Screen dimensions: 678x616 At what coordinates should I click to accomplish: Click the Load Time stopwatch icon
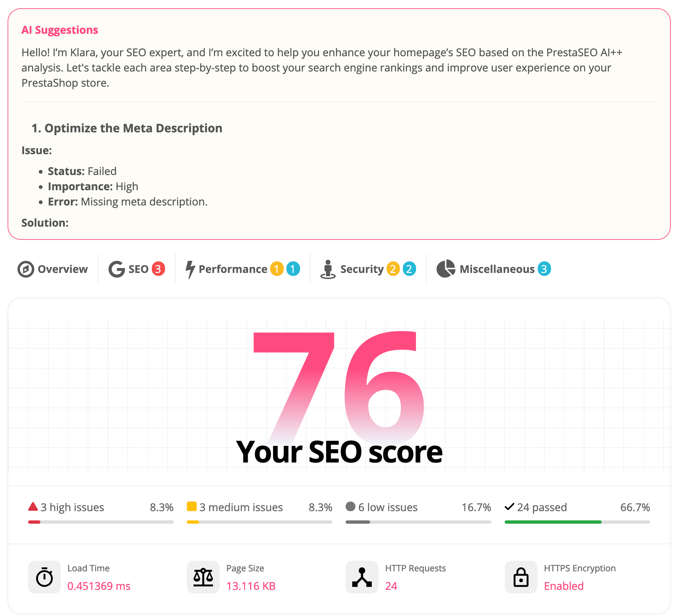click(44, 577)
